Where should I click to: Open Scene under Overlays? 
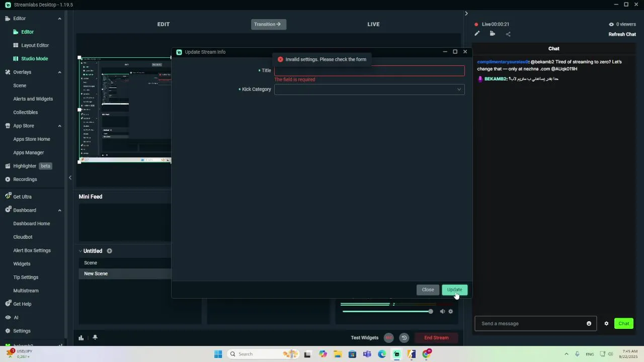[20, 85]
